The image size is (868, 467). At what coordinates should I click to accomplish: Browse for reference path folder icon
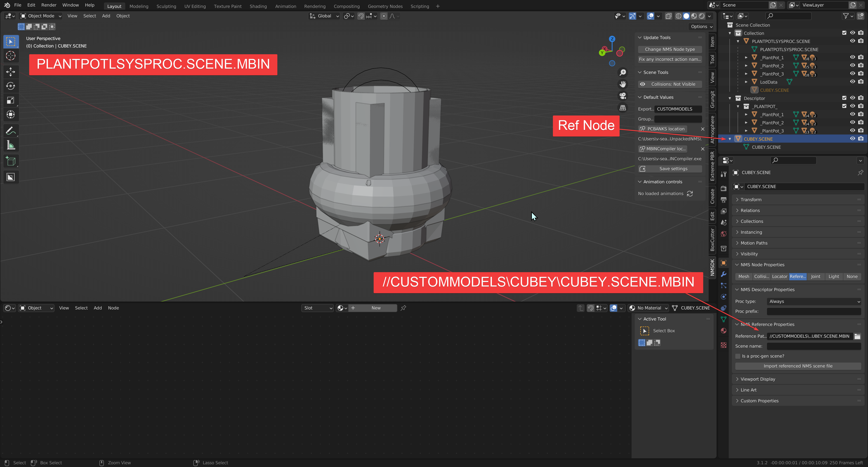(x=857, y=336)
